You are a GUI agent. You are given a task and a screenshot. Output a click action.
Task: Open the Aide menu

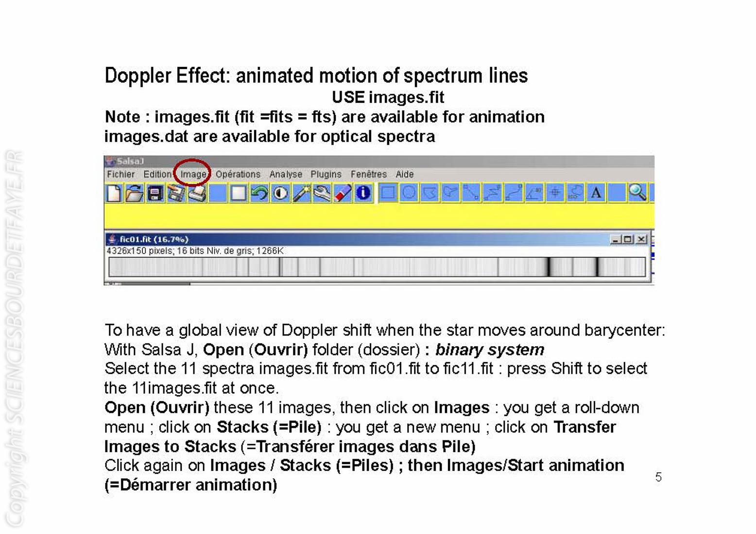coord(405,174)
